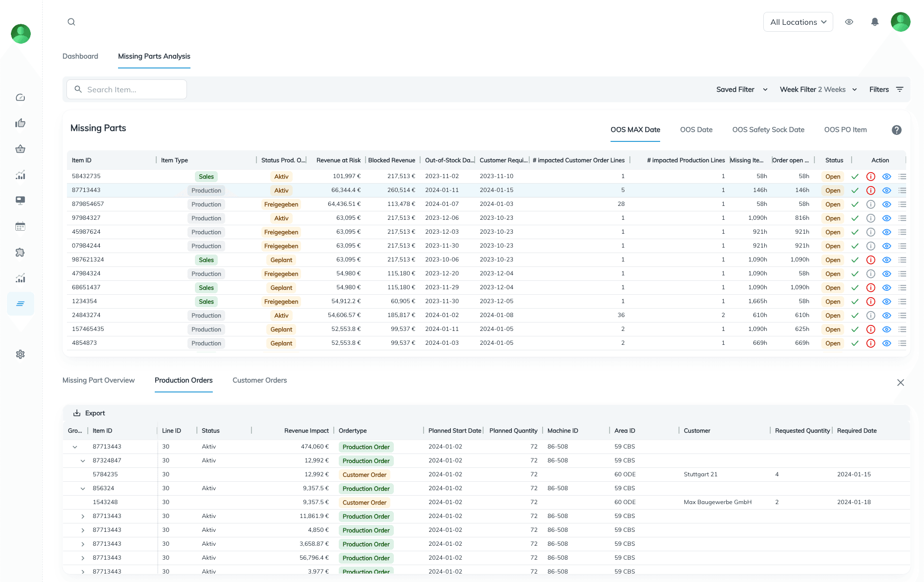Click the shopping basket sidebar icon
Image resolution: width=924 pixels, height=582 pixels.
20,149
